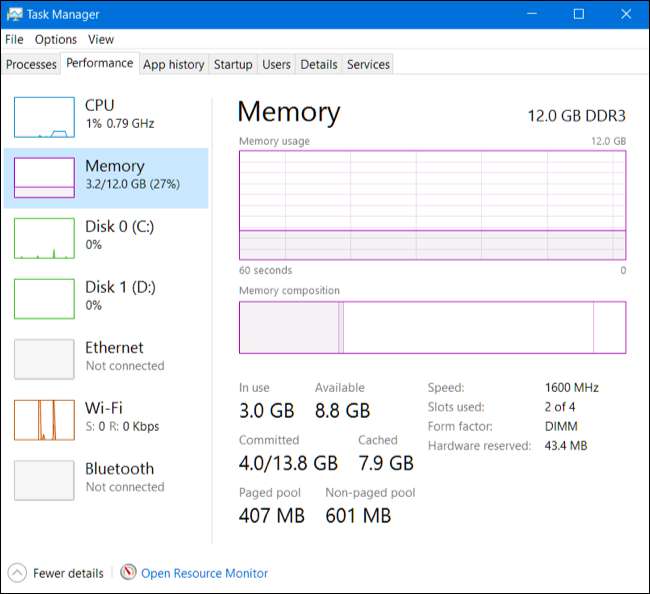Switch to the Processes tab
650x594 pixels.
pos(31,64)
